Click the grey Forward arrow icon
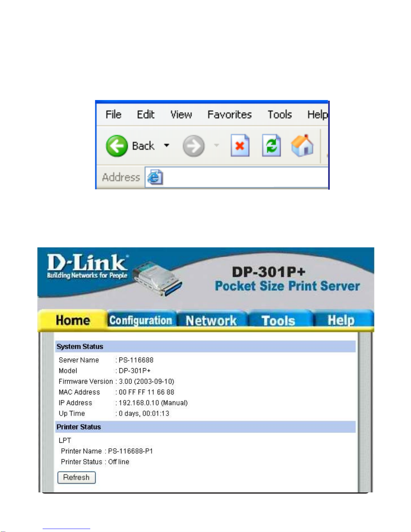The height and width of the screenshot is (532, 411). coord(194,146)
